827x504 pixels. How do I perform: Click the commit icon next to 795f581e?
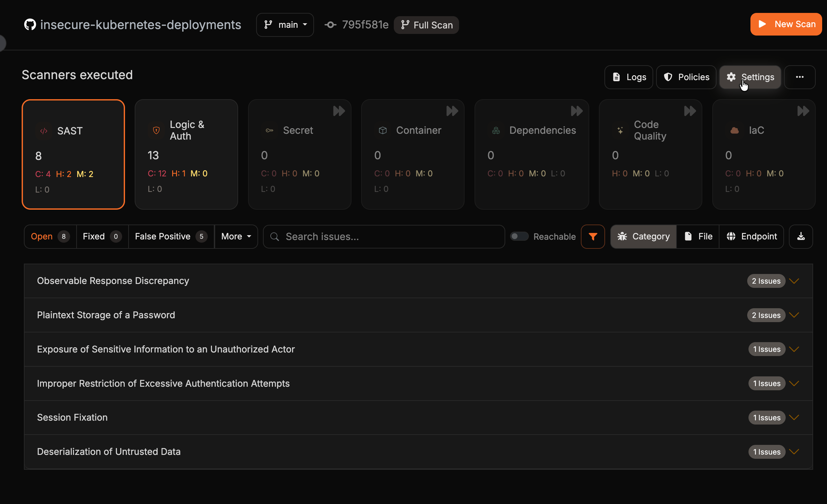pyautogui.click(x=330, y=25)
